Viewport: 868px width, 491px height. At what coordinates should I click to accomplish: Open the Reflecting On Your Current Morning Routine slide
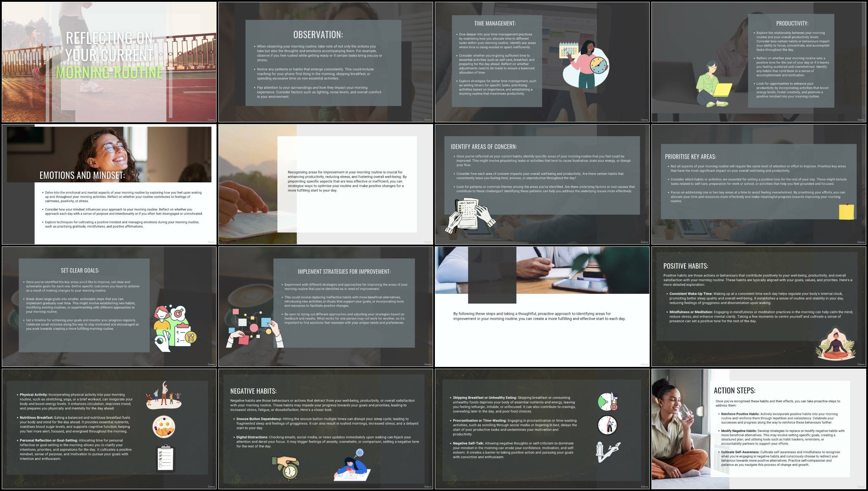[109, 62]
